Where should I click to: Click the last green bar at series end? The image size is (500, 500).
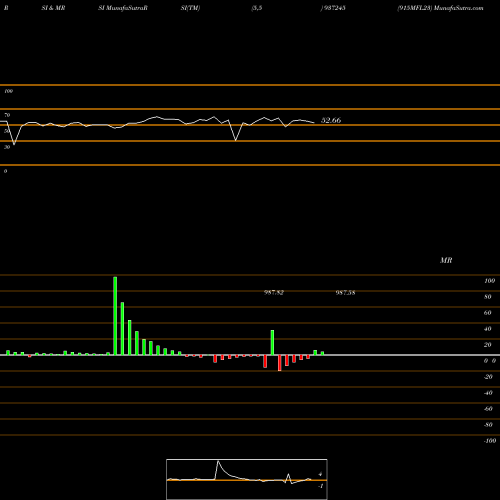click(322, 353)
